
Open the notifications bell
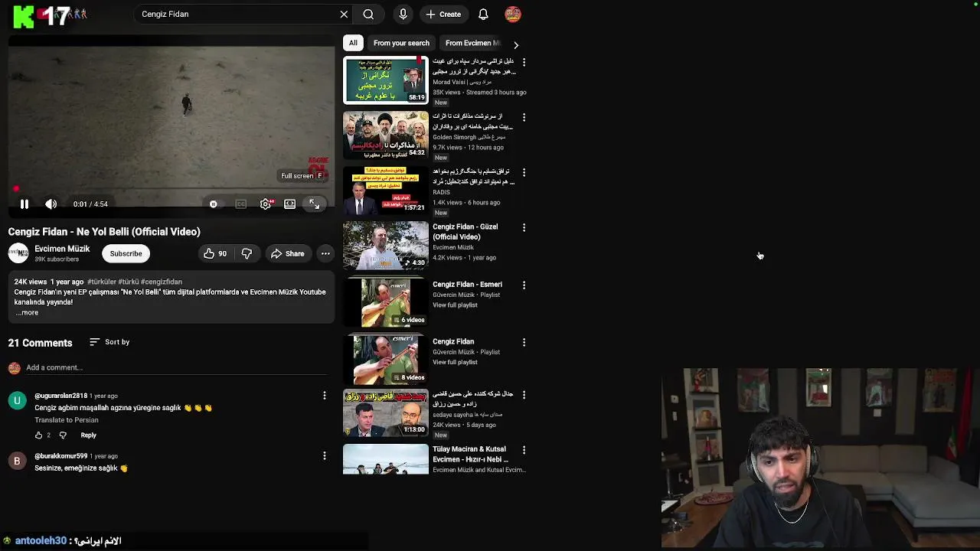(483, 14)
